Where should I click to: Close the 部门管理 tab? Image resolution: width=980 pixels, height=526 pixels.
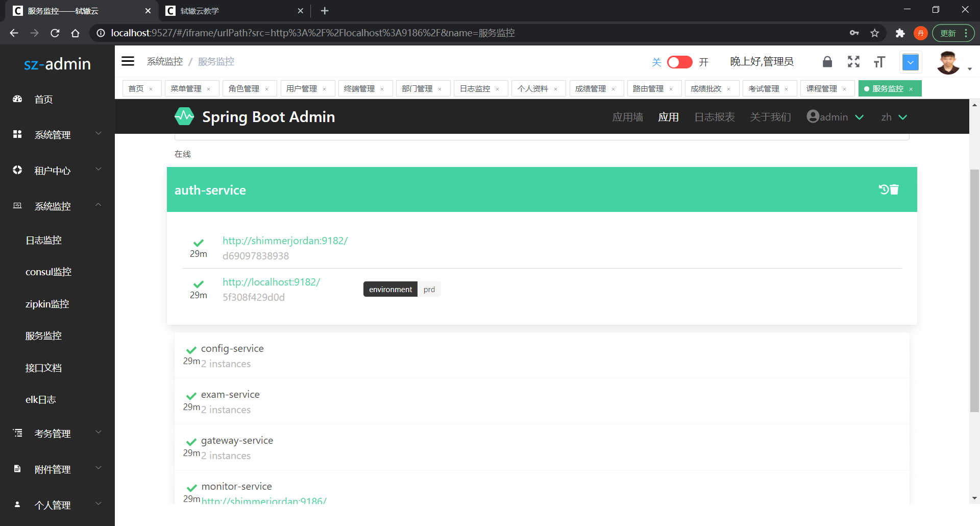click(x=440, y=89)
